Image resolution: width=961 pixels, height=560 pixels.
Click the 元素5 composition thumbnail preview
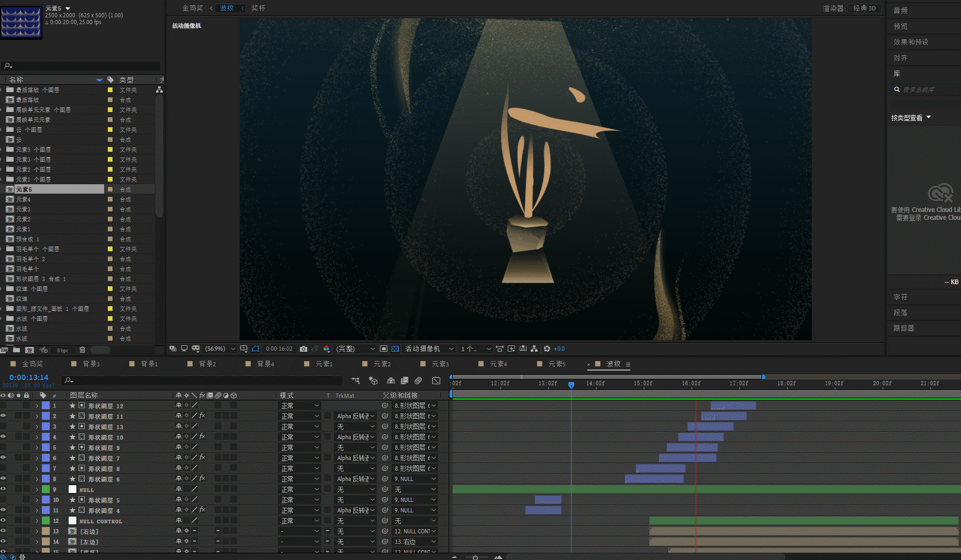(x=21, y=21)
